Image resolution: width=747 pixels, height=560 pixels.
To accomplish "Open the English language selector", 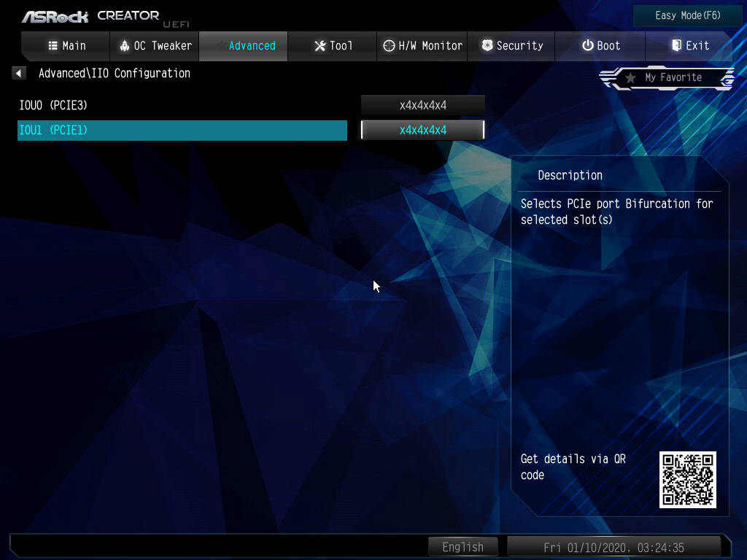I will (x=462, y=547).
